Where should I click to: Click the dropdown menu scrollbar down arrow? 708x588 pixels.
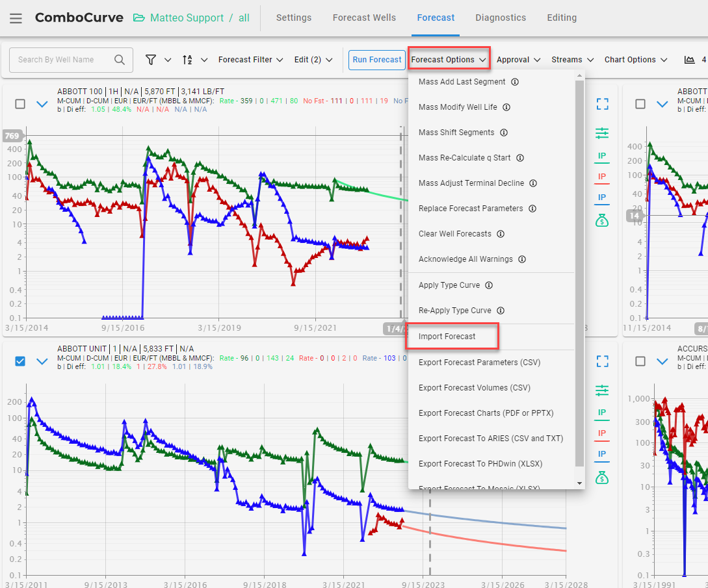[579, 483]
